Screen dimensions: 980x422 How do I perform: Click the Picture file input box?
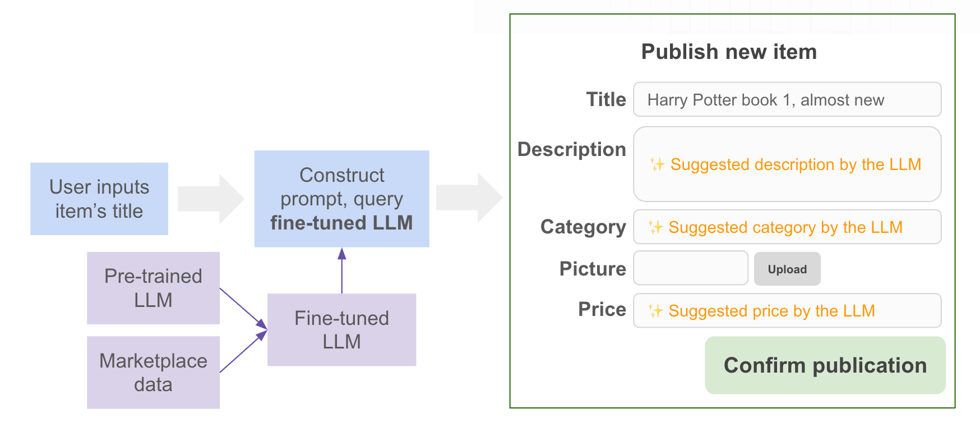point(690,268)
